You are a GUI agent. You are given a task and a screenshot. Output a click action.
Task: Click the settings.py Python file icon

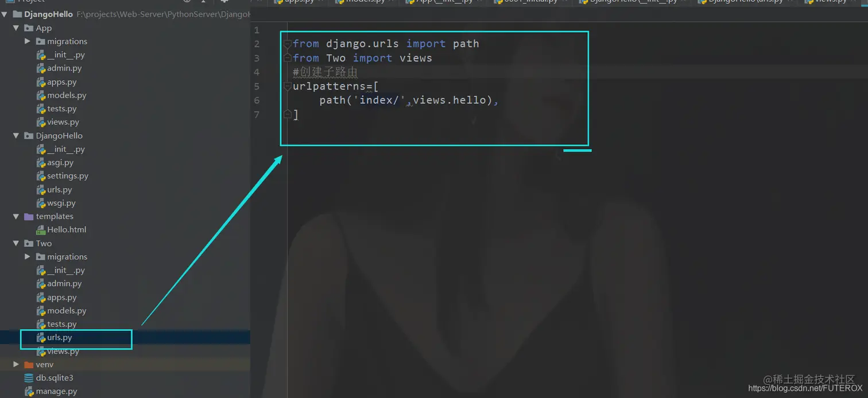point(41,176)
